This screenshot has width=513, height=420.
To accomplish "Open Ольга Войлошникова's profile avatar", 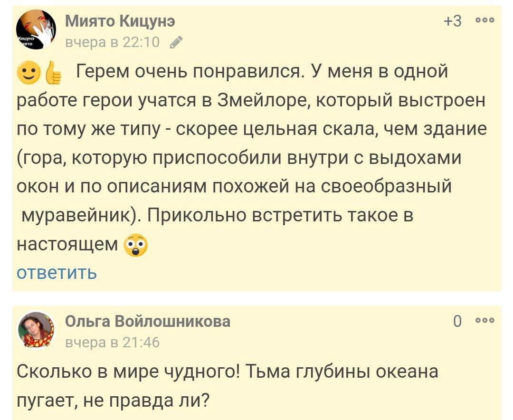I will click(36, 330).
